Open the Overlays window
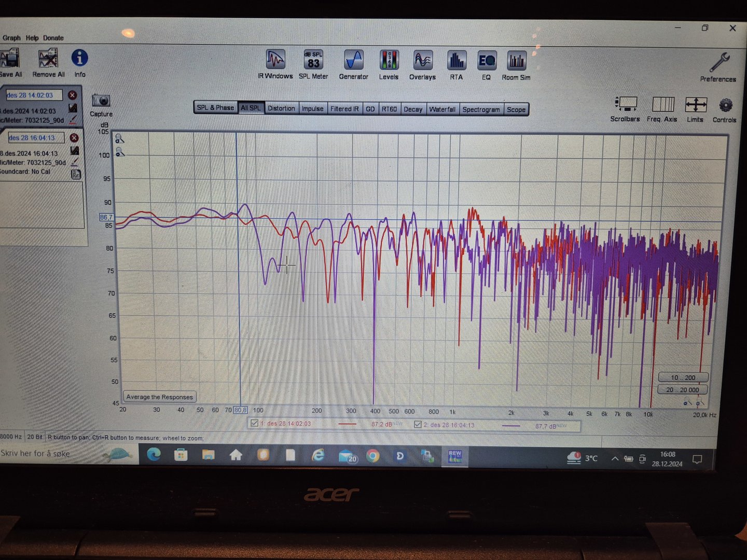 423,61
